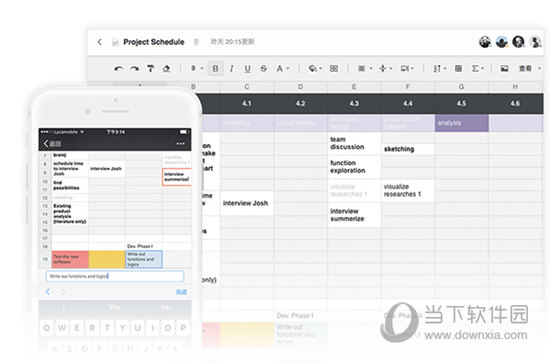The image size is (550, 362).
Task: Click the undo arrow in the toolbar
Action: 119,69
